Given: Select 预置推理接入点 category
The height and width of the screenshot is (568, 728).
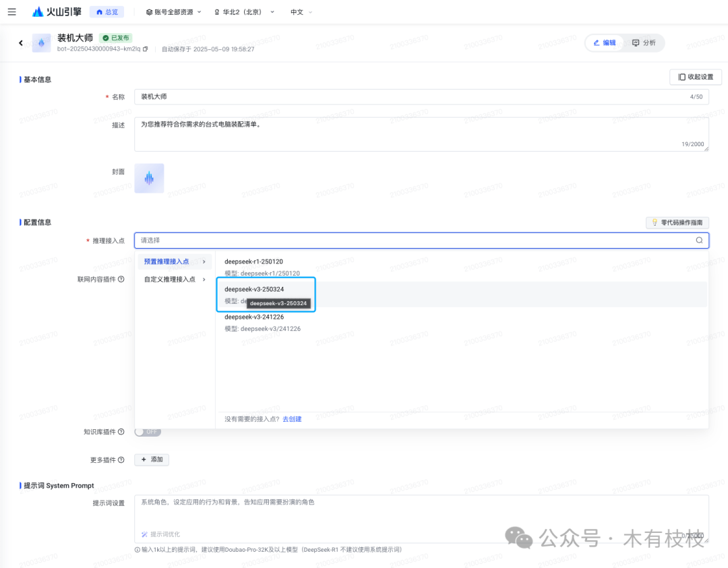Looking at the screenshot, I should click(175, 261).
